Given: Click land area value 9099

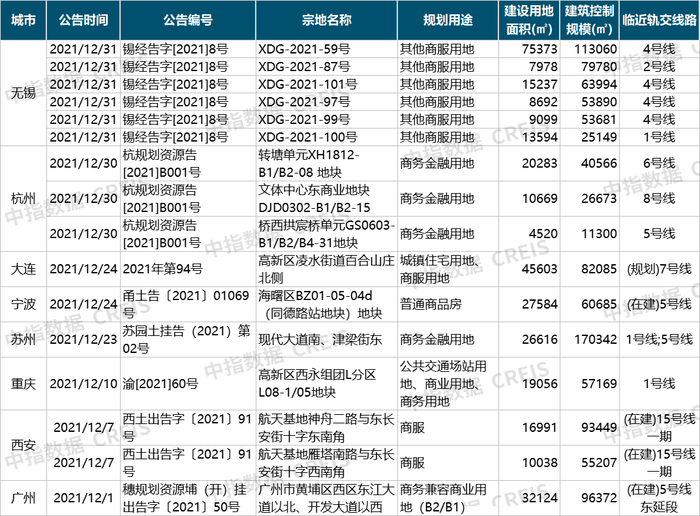Looking at the screenshot, I should click(543, 120).
